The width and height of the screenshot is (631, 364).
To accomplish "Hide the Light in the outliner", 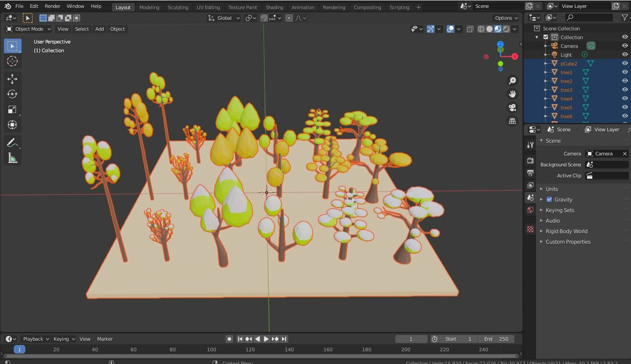I will 624,54.
